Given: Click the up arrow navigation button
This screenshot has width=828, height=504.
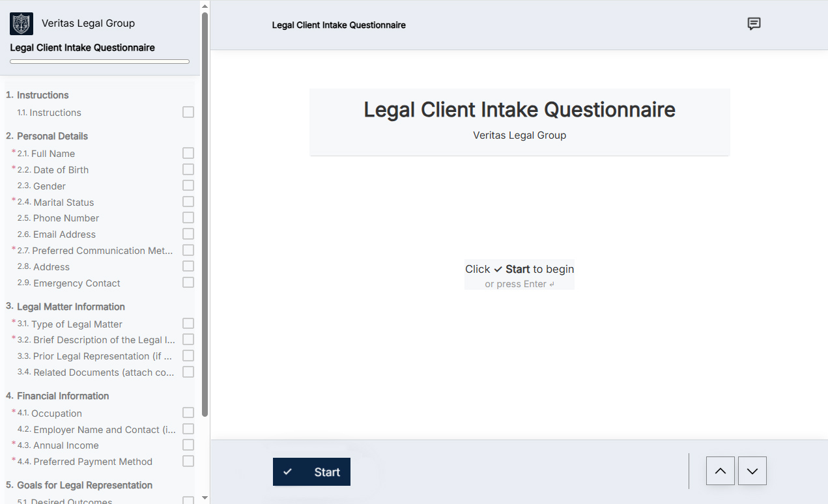Looking at the screenshot, I should tap(721, 471).
